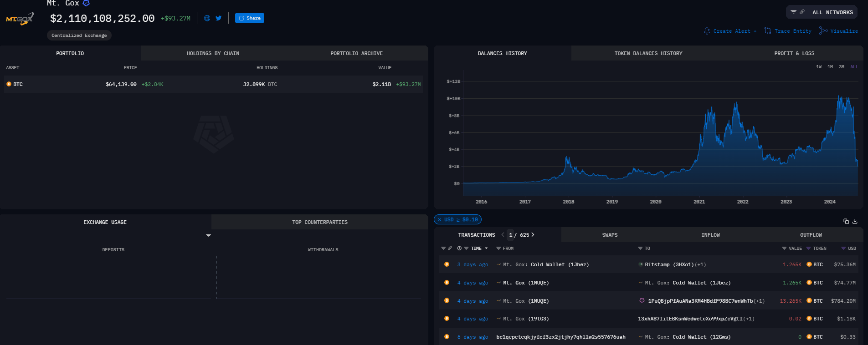Image resolution: width=868 pixels, height=345 pixels.
Task: Click the transactions page number field
Action: coord(511,235)
